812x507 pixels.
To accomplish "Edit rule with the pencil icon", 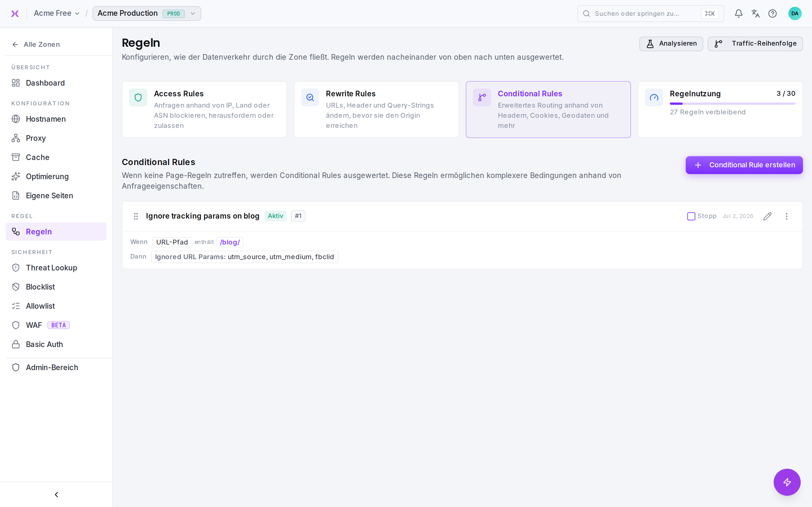I will (767, 216).
